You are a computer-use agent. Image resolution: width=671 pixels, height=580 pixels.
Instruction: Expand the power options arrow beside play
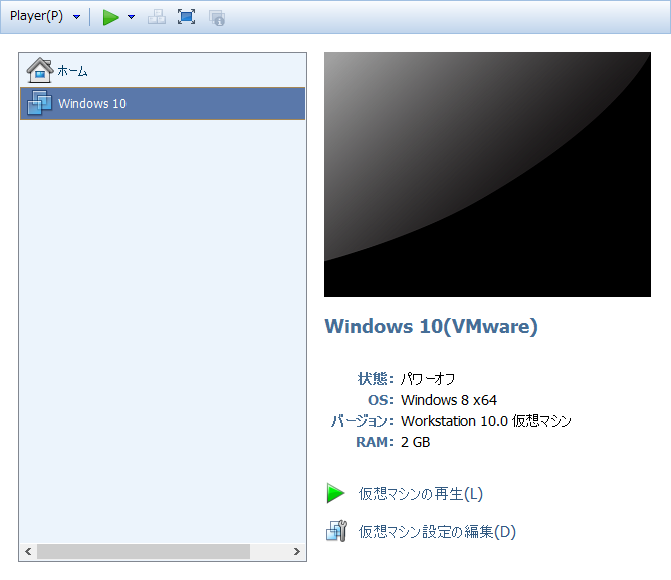[x=132, y=17]
